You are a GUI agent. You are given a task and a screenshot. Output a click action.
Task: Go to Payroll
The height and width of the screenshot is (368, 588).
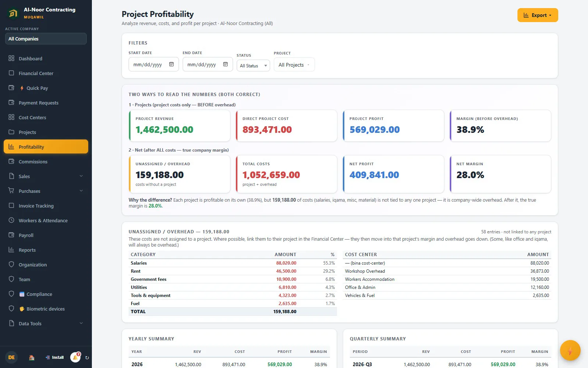(x=46, y=235)
